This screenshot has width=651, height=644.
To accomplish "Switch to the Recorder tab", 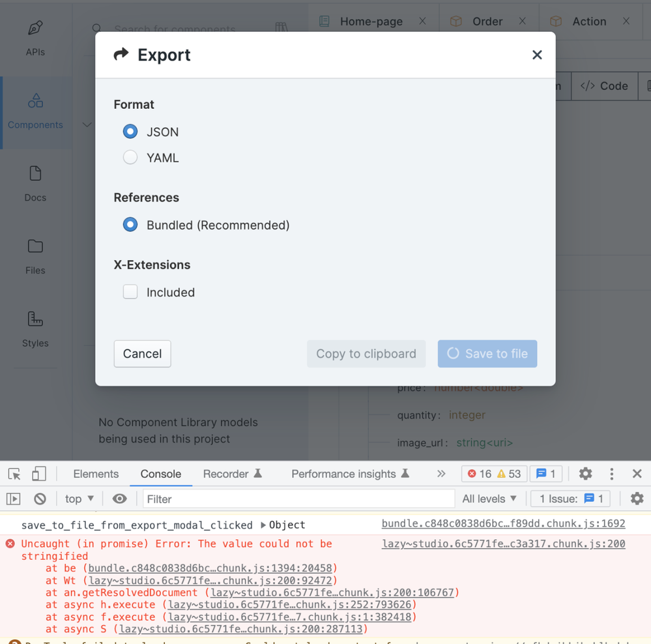I will pyautogui.click(x=232, y=474).
